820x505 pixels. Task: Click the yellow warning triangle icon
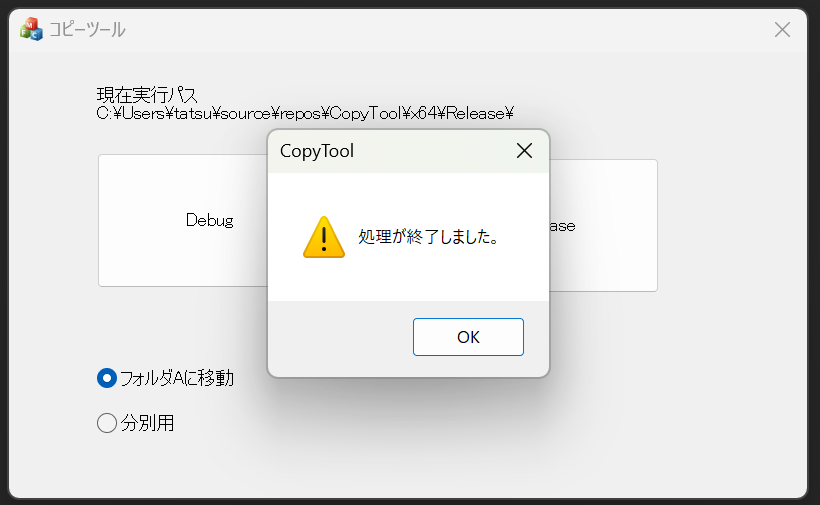coord(324,237)
